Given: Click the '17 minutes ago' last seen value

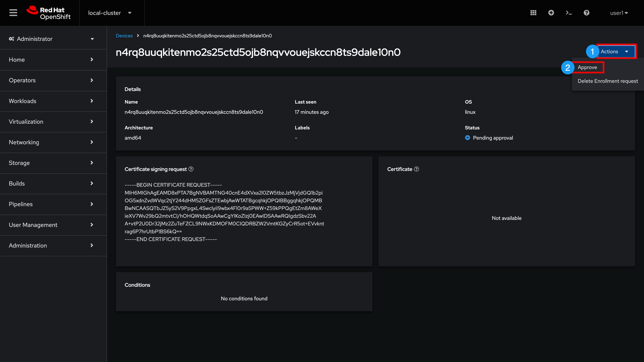Looking at the screenshot, I should [311, 112].
